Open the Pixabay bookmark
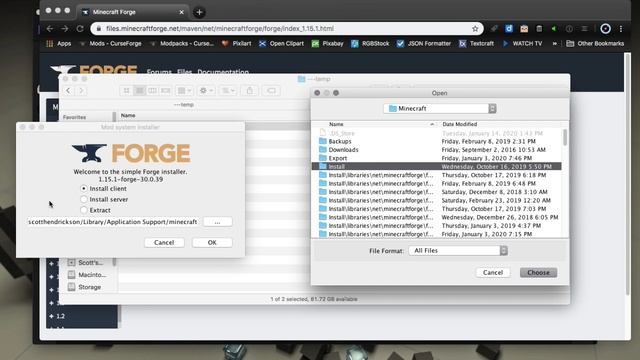The width and height of the screenshot is (640, 360). 328,44
